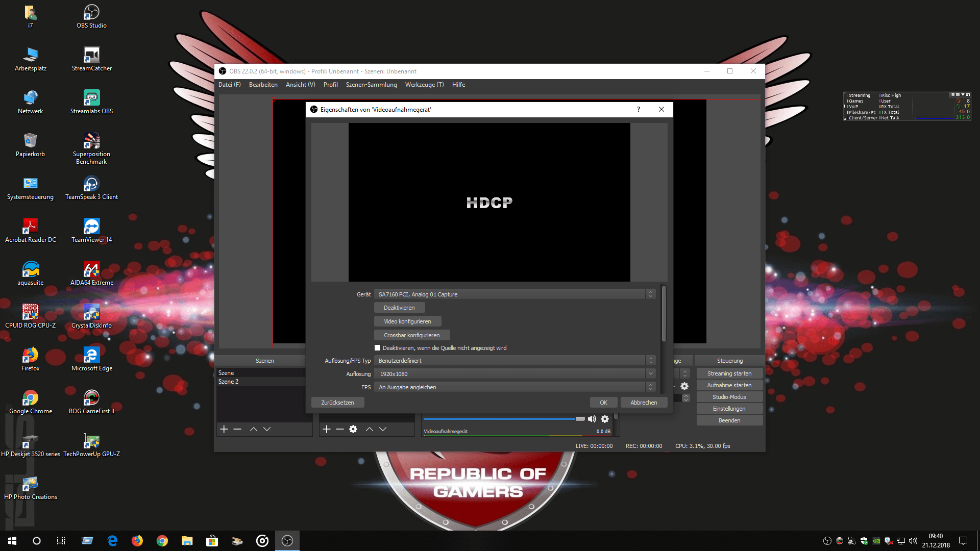Open AIDA64 Extreme desktop icon
This screenshot has height=551, width=980.
(x=91, y=273)
